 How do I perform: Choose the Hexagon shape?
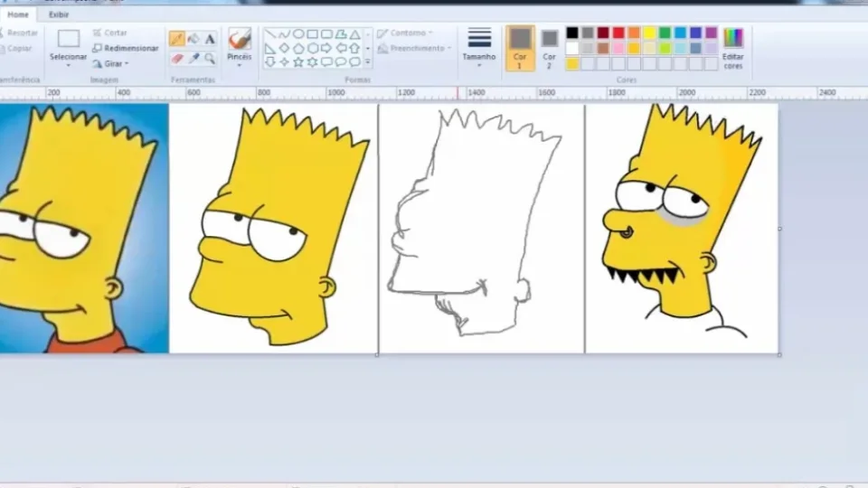coord(312,48)
